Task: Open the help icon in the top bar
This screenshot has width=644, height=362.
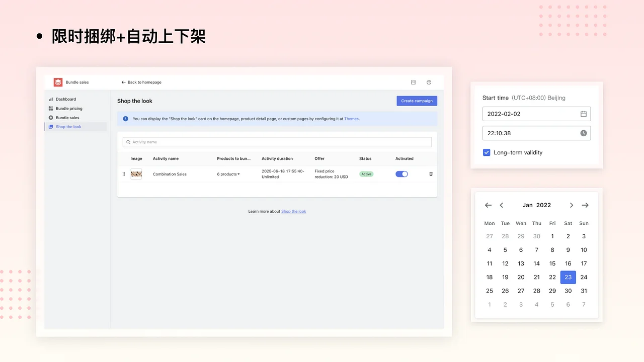Action: click(x=429, y=82)
